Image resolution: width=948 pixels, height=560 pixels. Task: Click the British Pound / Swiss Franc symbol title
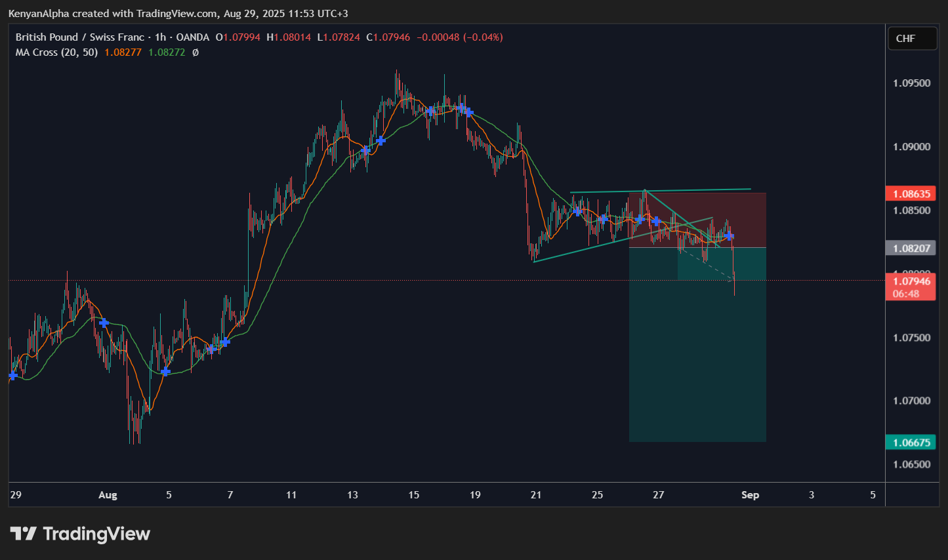click(x=81, y=37)
